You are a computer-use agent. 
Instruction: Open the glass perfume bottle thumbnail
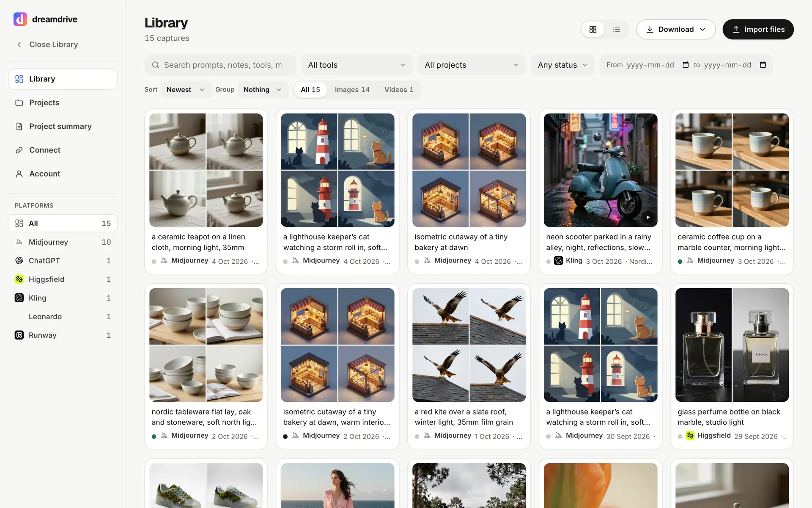(x=732, y=345)
